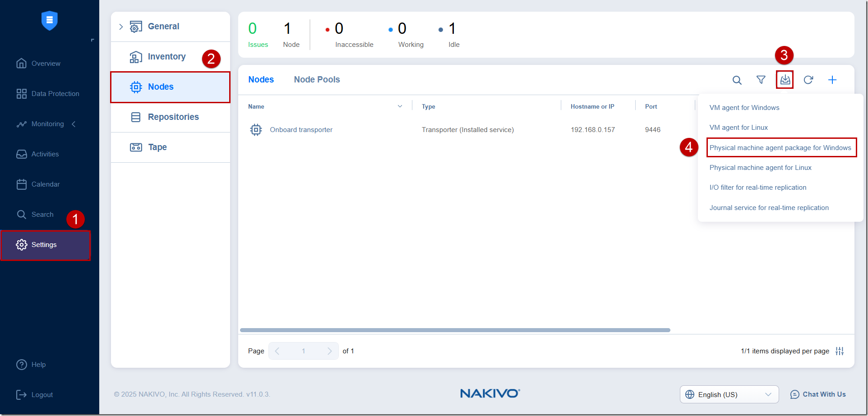The image size is (868, 416).
Task: Click the search nodes magnifier icon
Action: coord(737,80)
